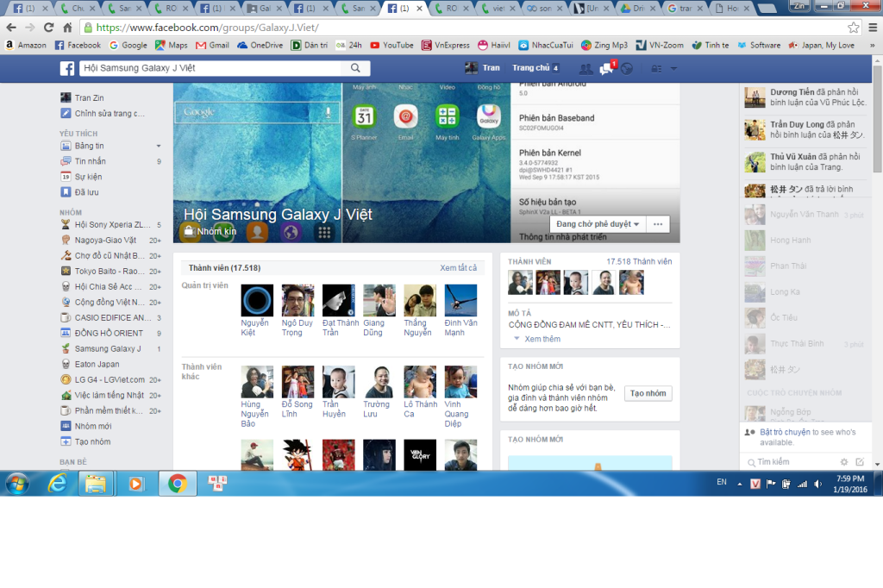This screenshot has height=588, width=883.
Task: Bookmark this page with the star icon
Action: 854,28
